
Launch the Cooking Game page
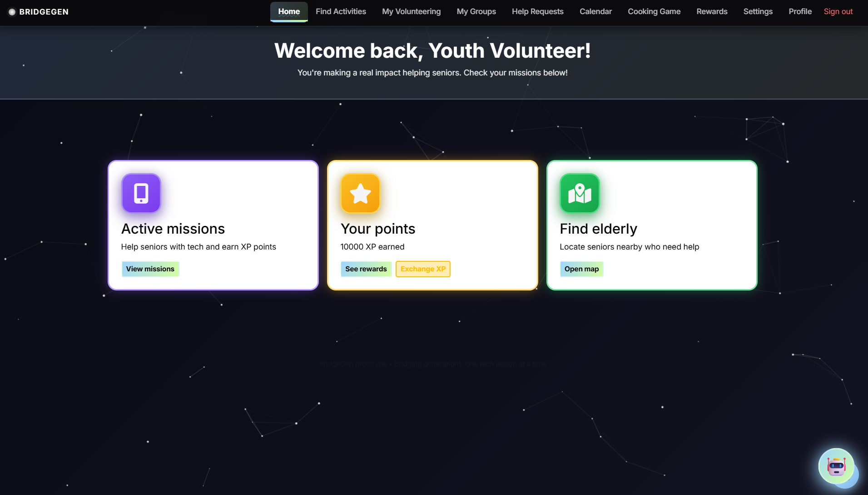pos(654,11)
